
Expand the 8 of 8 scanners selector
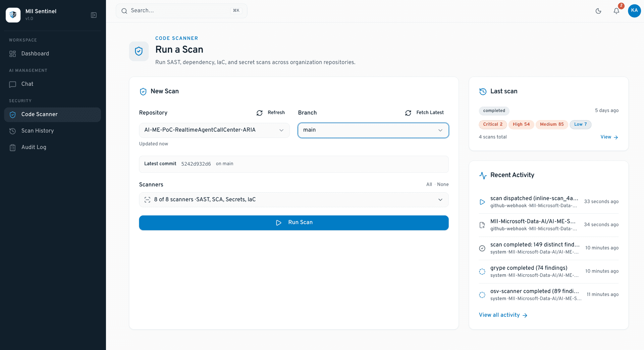pos(294,200)
